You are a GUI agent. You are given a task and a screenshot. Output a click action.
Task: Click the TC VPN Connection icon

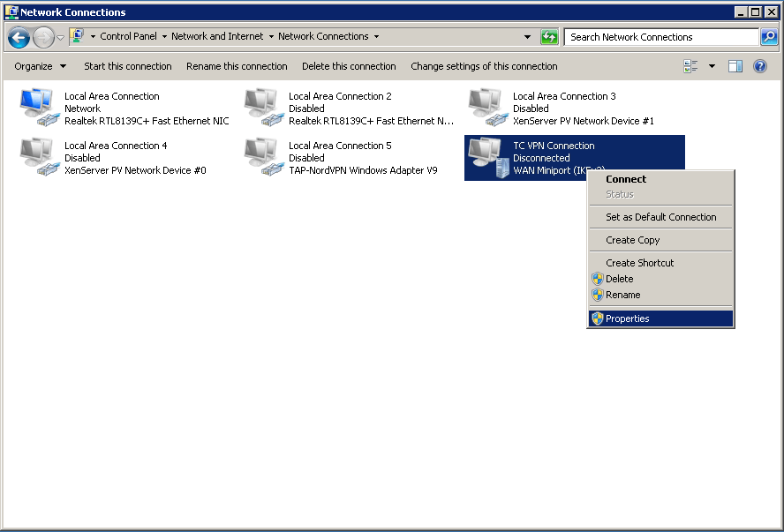(x=487, y=157)
